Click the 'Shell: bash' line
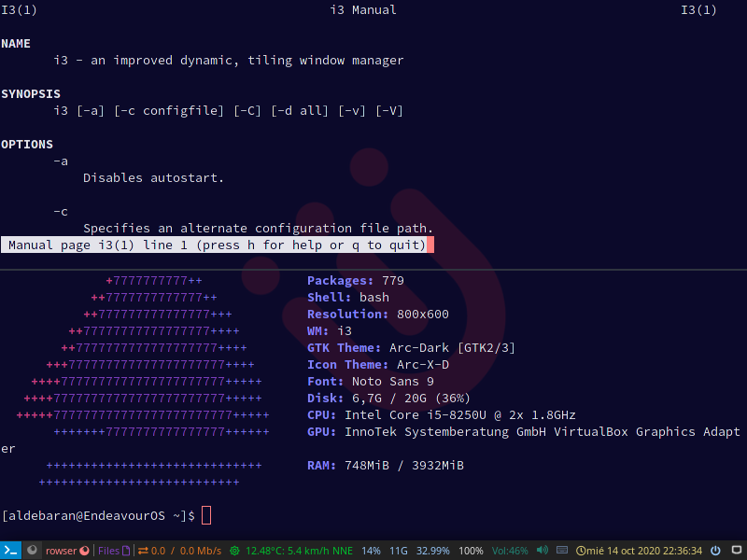The image size is (747, 560). coord(348,297)
